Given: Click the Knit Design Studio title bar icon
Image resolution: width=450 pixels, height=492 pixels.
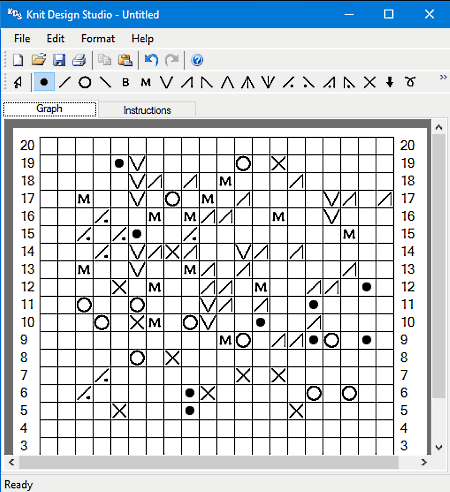Looking at the screenshot, I should pyautogui.click(x=15, y=14).
